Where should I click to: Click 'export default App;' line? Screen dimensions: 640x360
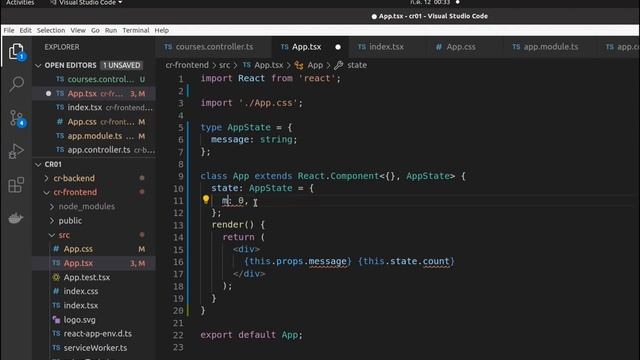pyautogui.click(x=251, y=335)
